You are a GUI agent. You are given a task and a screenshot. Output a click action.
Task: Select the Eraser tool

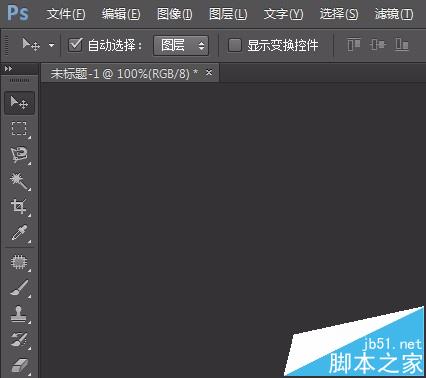click(x=19, y=366)
